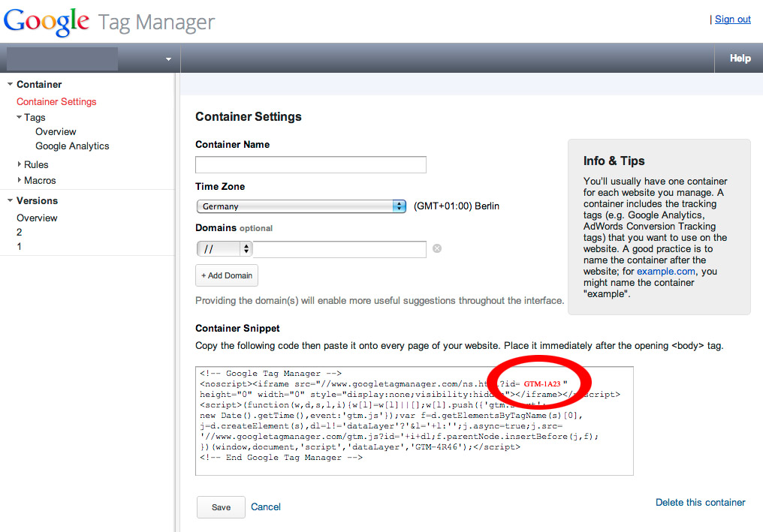Focus the Container Name input field
The image size is (763, 532).
coord(310,164)
